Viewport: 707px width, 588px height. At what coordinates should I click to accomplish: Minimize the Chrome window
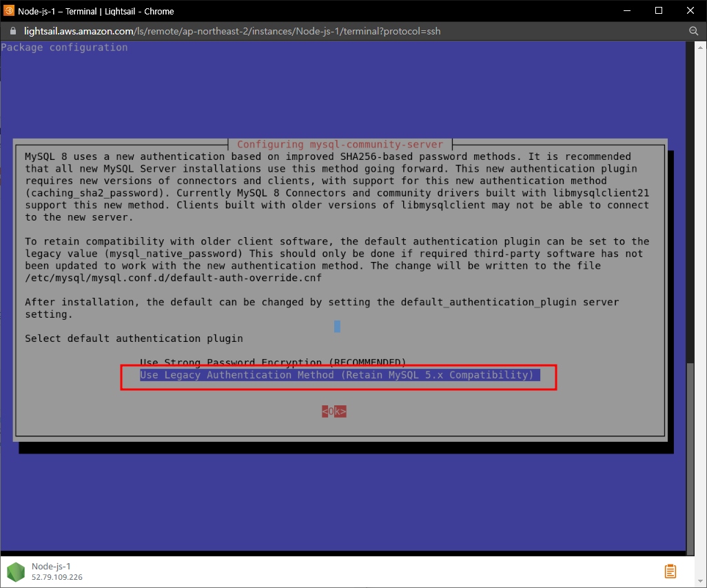point(627,10)
